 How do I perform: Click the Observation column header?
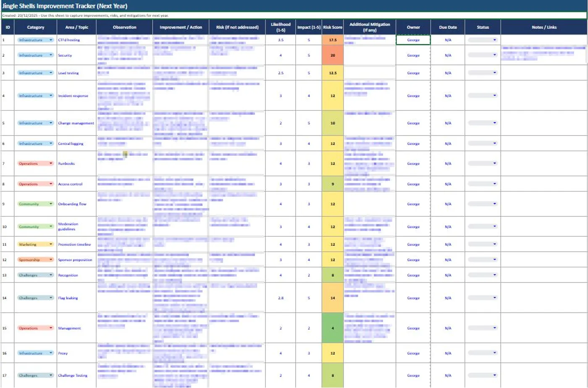[124, 27]
